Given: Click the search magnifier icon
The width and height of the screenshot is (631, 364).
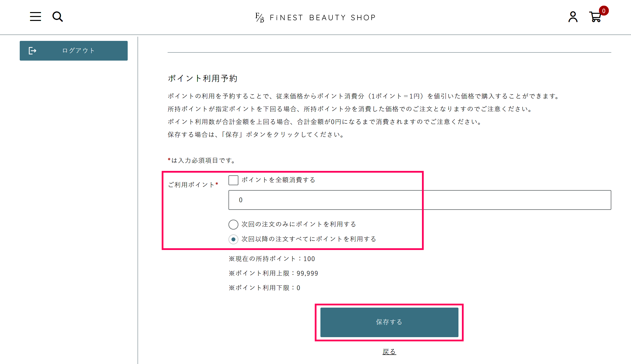Looking at the screenshot, I should pos(57,17).
